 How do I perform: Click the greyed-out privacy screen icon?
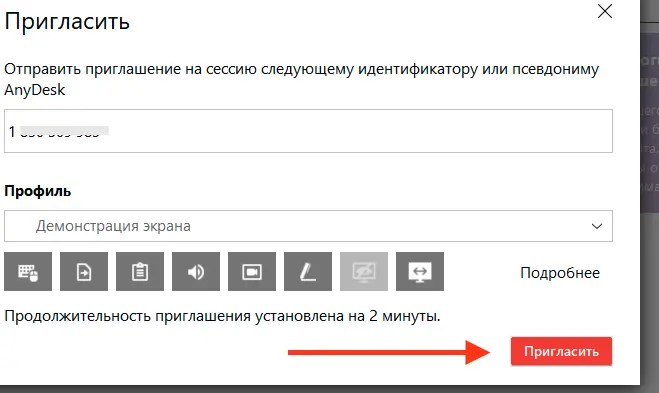coord(364,272)
